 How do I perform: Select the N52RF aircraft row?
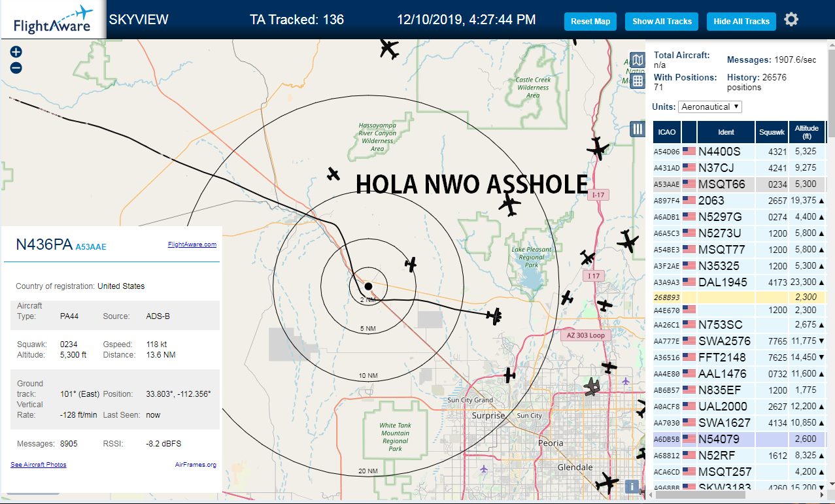[740, 455]
